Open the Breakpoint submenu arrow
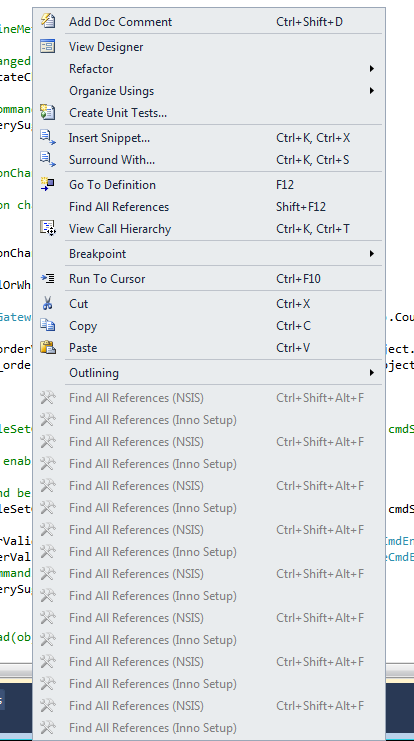The width and height of the screenshot is (414, 741). coord(372,254)
